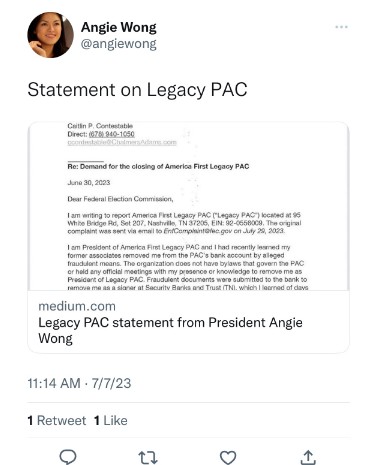This screenshot has width=377, height=465.
Task: Click the share upload icon
Action: (x=308, y=457)
